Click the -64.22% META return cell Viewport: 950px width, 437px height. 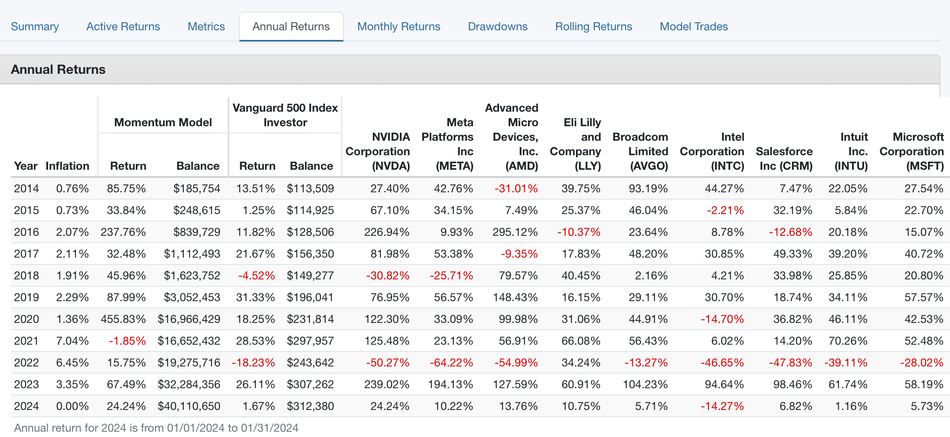[451, 363]
